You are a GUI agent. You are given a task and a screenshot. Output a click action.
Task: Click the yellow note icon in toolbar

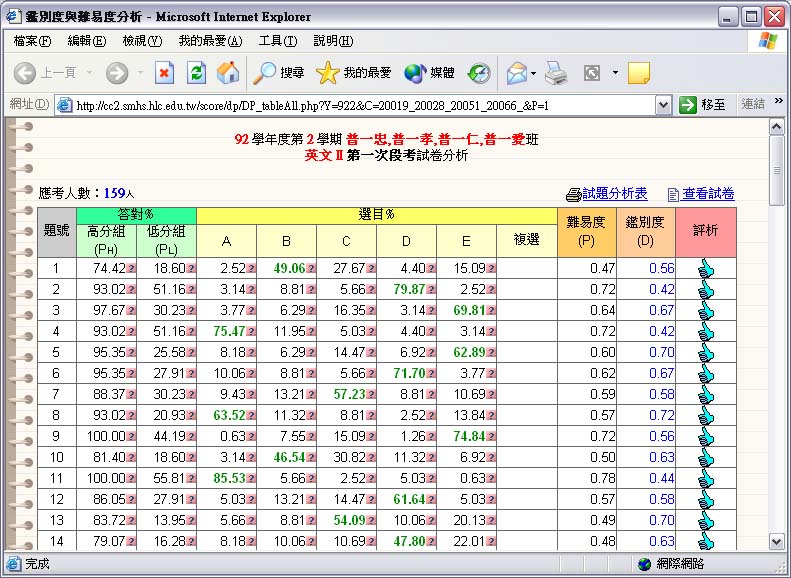tap(638, 73)
